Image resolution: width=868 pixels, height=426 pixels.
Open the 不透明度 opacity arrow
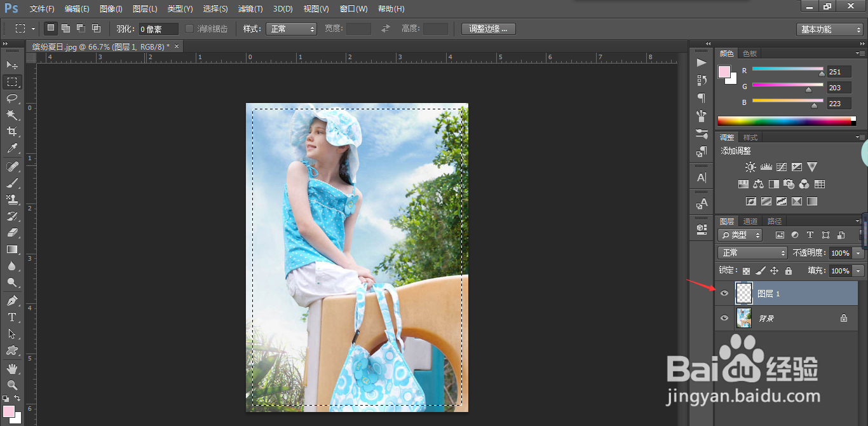[x=859, y=253]
